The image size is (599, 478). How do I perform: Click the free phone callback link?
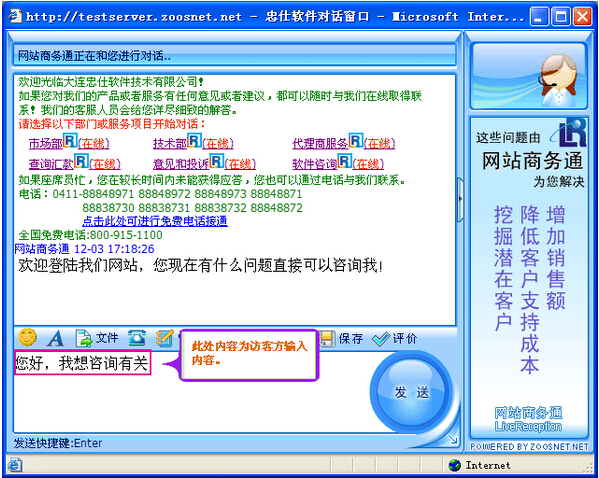(x=155, y=221)
